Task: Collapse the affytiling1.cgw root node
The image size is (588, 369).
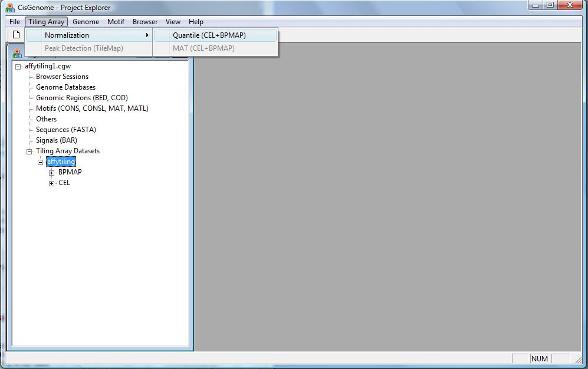Action: click(18, 67)
